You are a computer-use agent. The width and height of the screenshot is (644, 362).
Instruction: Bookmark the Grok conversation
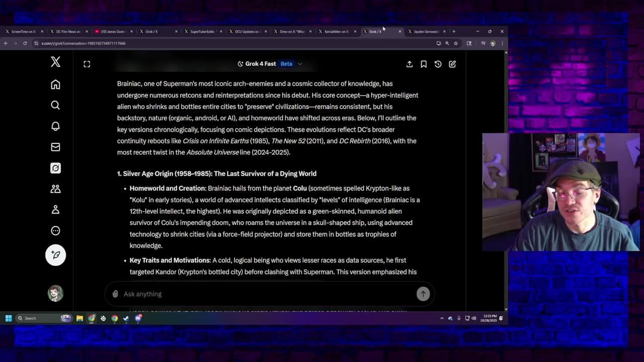[x=424, y=64]
